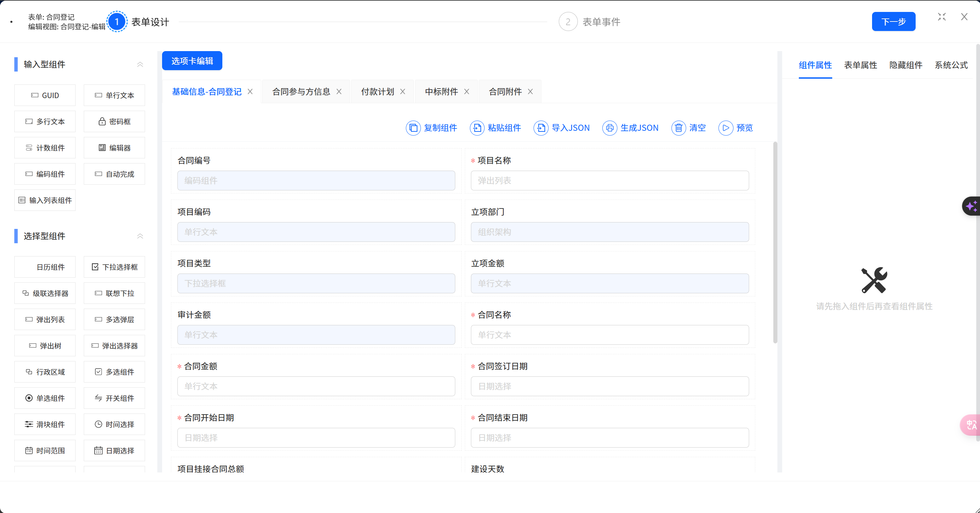This screenshot has width=980, height=513.
Task: Pick the 弹出列表 component
Action: point(45,320)
